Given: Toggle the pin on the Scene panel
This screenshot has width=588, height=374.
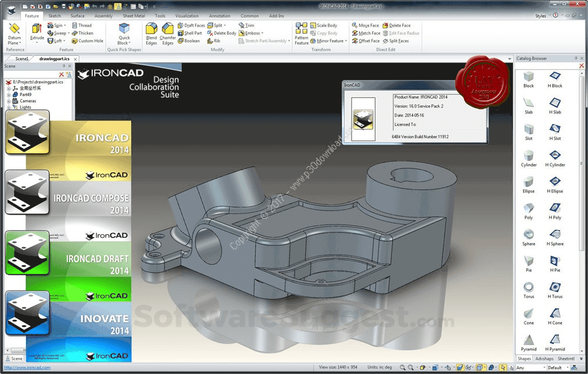Looking at the screenshot, I should pyautogui.click(x=64, y=66).
